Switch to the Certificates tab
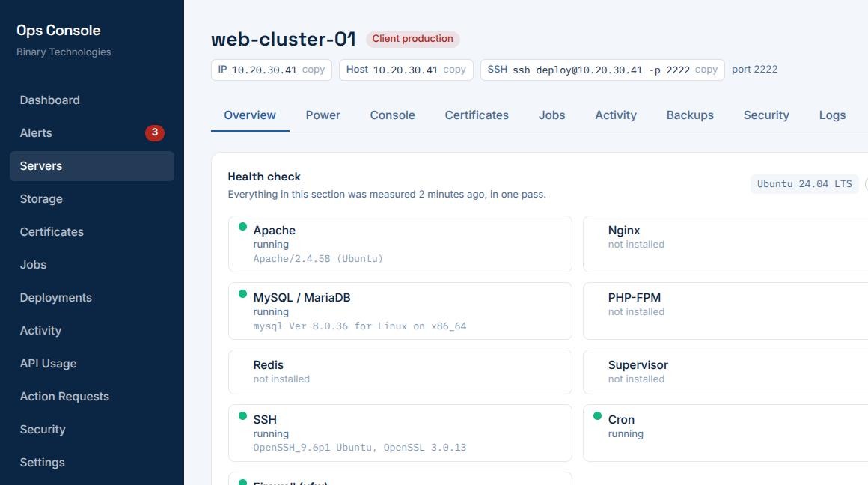Image resolution: width=868 pixels, height=485 pixels. [x=477, y=115]
